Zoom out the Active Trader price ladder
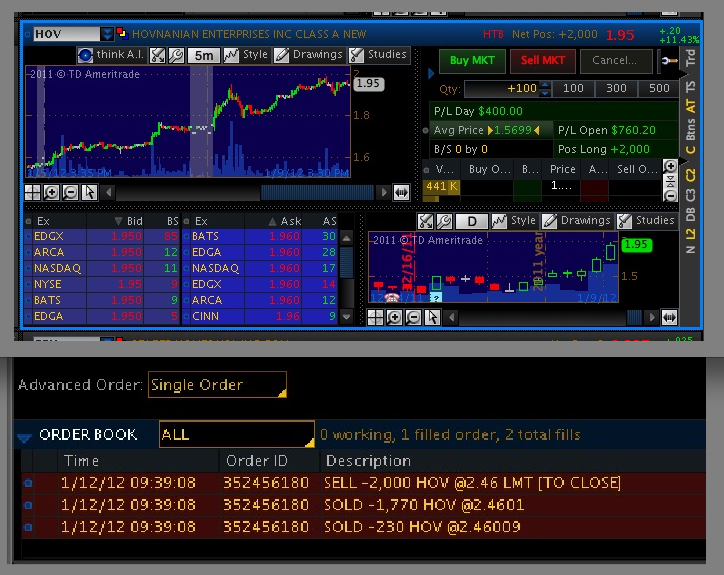 (670, 196)
